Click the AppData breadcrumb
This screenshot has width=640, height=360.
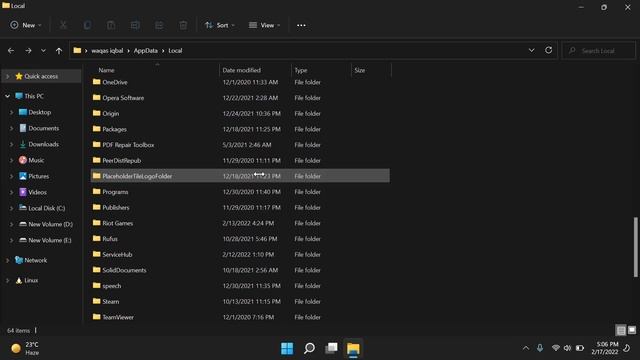click(x=146, y=51)
